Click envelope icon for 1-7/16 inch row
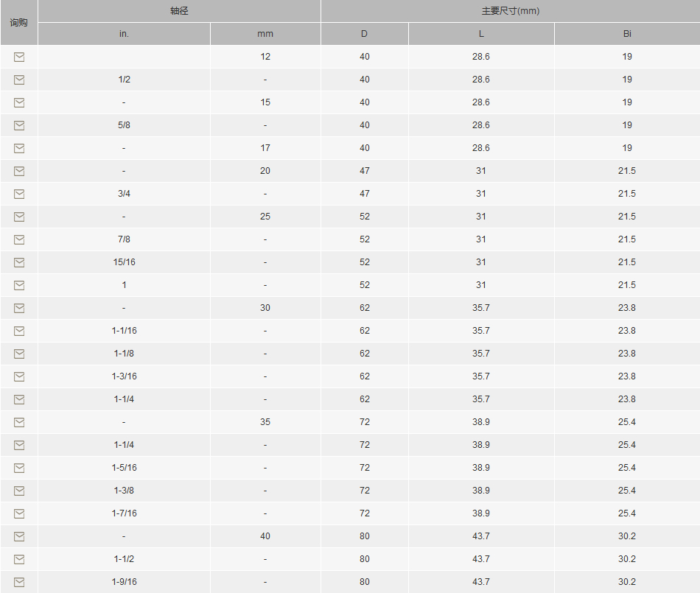This screenshot has width=700, height=593. [19, 513]
